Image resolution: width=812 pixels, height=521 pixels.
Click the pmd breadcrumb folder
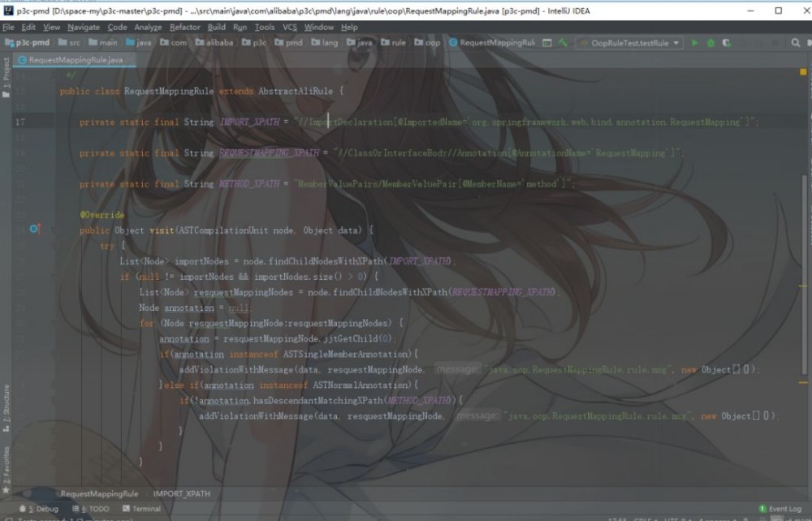coord(288,42)
